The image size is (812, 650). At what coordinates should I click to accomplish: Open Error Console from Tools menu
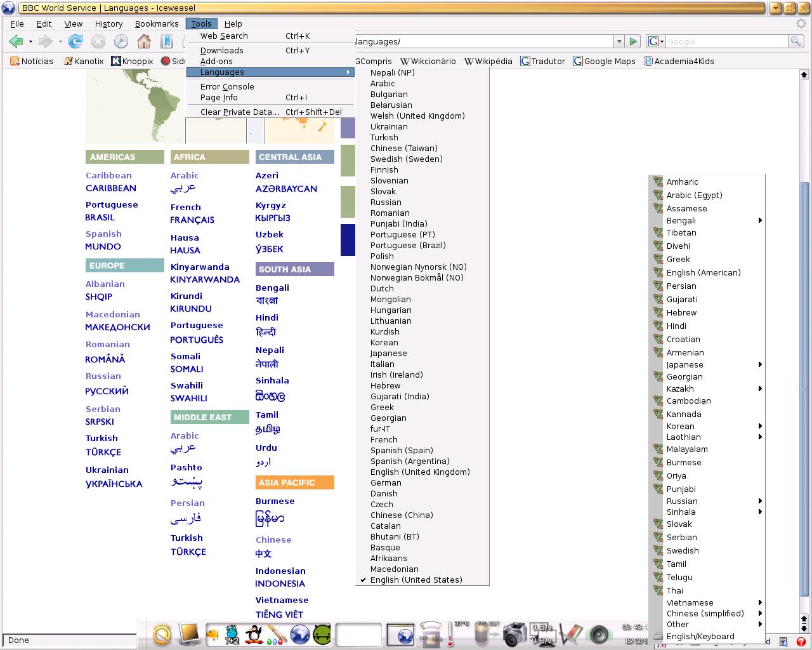(270, 87)
